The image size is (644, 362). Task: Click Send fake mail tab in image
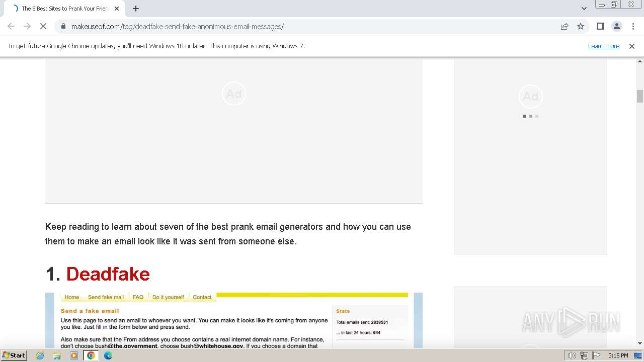click(x=106, y=297)
